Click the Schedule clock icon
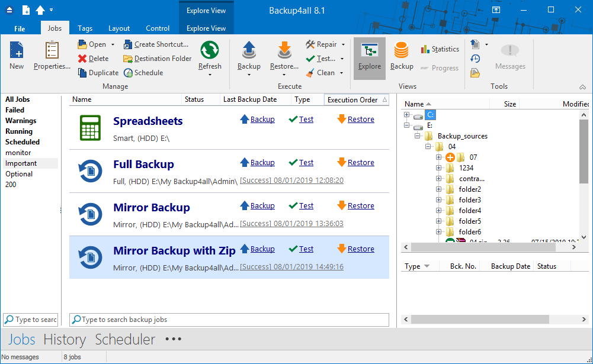 (129, 73)
